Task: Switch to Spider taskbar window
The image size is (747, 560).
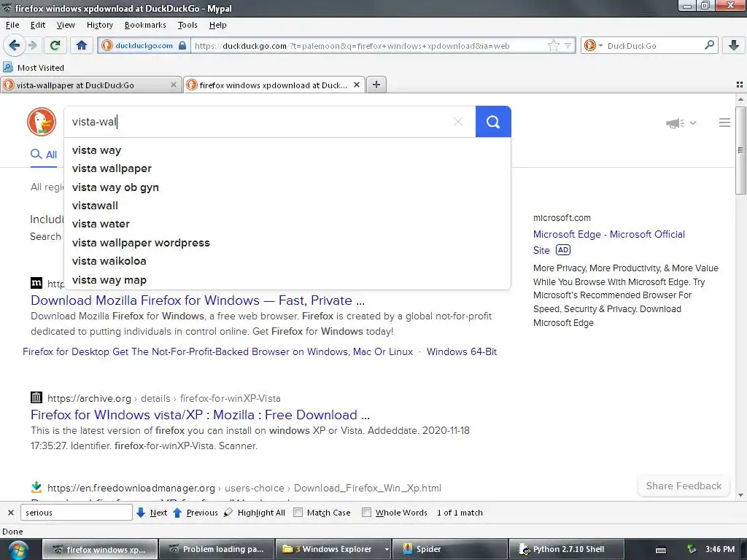Action: [449, 549]
